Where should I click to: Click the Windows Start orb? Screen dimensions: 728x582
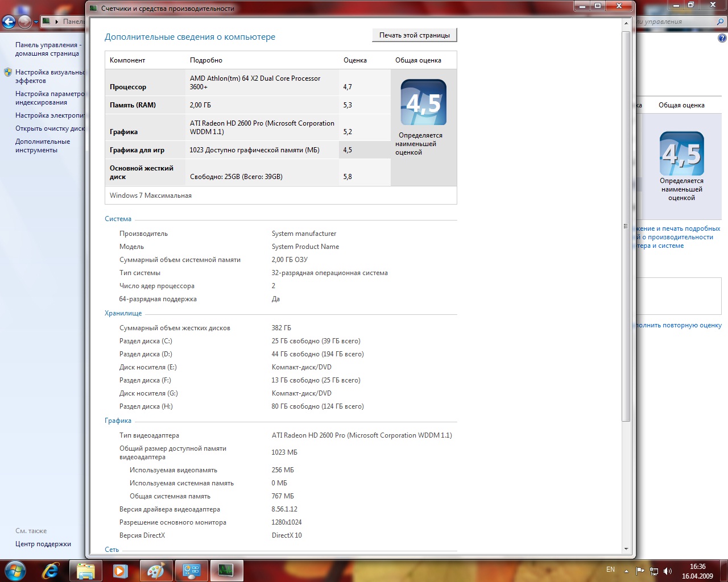15,570
